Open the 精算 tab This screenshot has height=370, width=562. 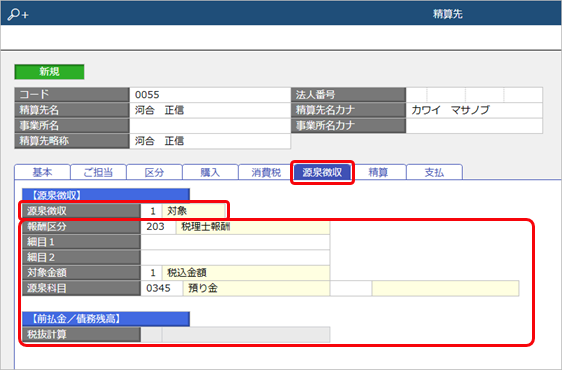click(x=378, y=172)
